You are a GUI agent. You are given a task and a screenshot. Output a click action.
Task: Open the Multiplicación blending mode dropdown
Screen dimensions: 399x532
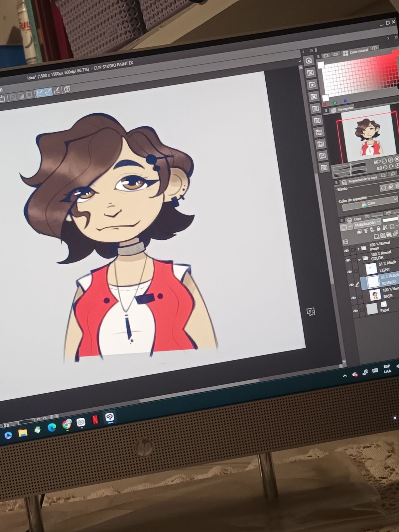pos(367,223)
